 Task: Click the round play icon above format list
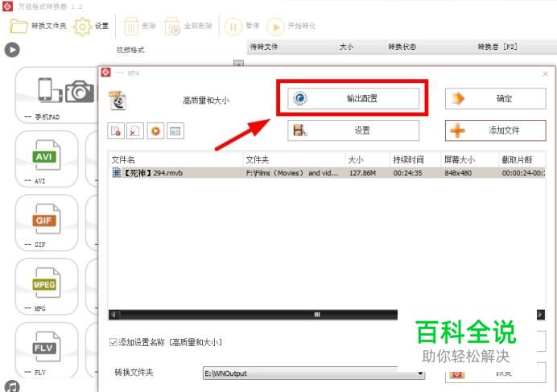tap(12, 50)
